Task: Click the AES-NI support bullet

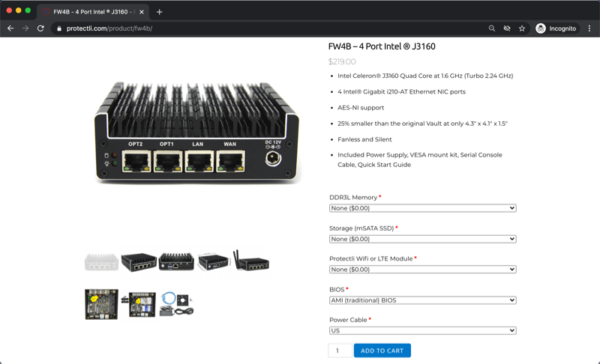Action: 361,108
